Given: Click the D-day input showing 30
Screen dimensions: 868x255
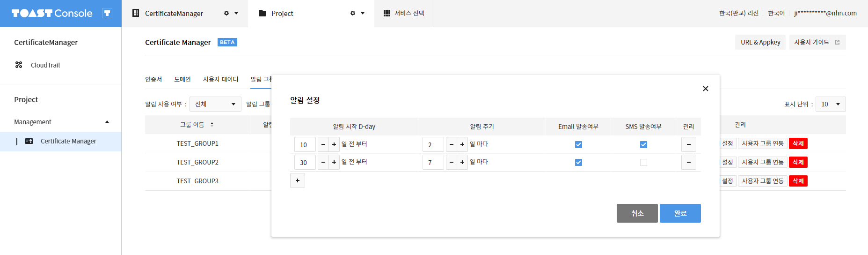Looking at the screenshot, I should click(305, 162).
